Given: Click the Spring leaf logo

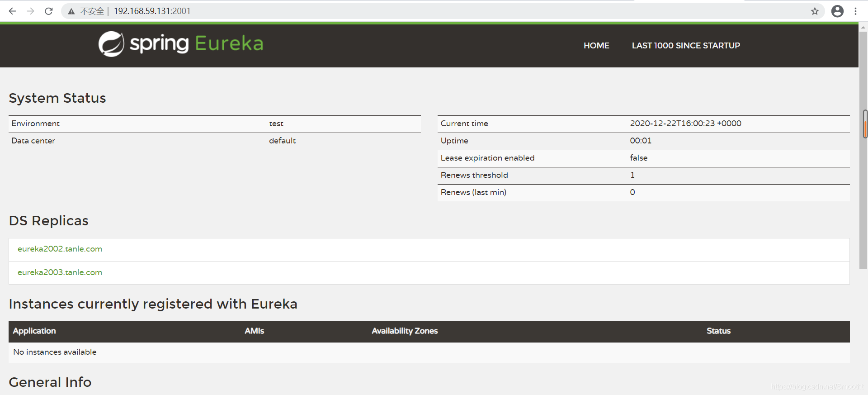Looking at the screenshot, I should click(x=111, y=44).
